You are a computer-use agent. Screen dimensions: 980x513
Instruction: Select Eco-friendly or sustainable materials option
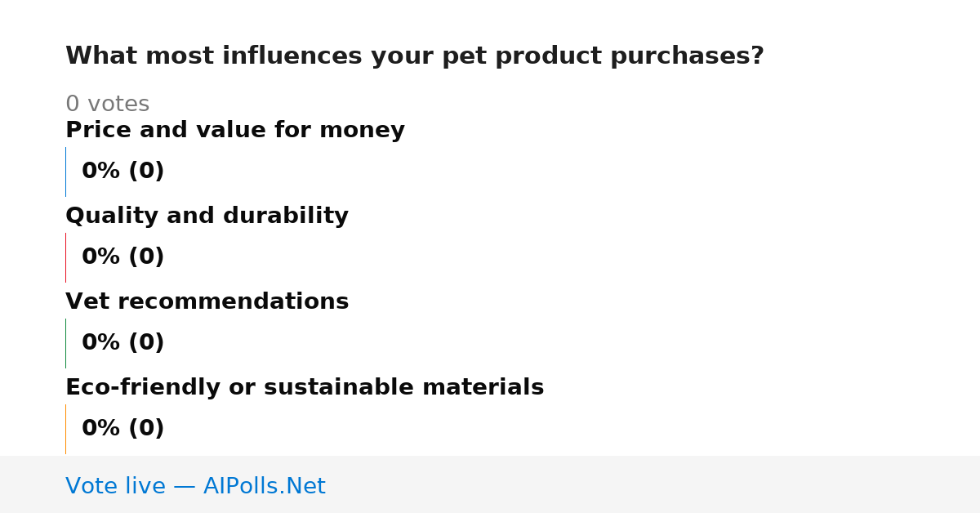(x=305, y=387)
